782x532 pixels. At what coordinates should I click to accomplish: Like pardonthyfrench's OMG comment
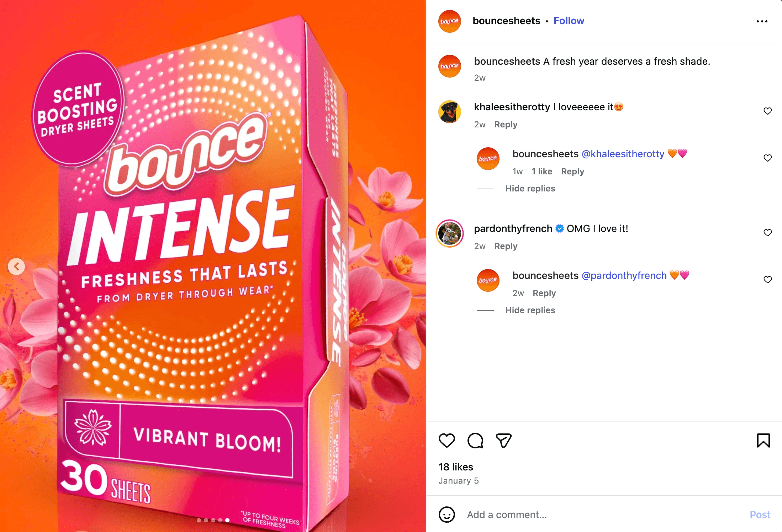pos(768,233)
